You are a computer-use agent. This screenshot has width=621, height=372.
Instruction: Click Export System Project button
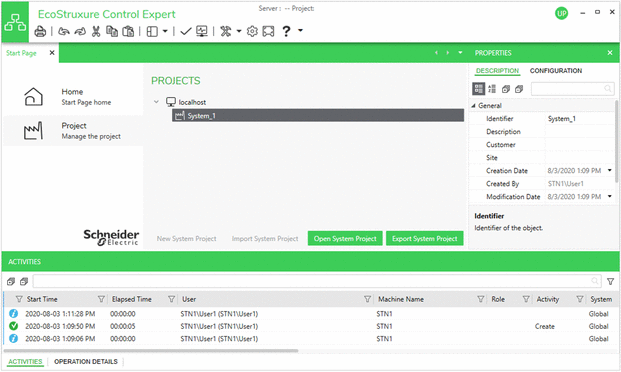point(425,238)
